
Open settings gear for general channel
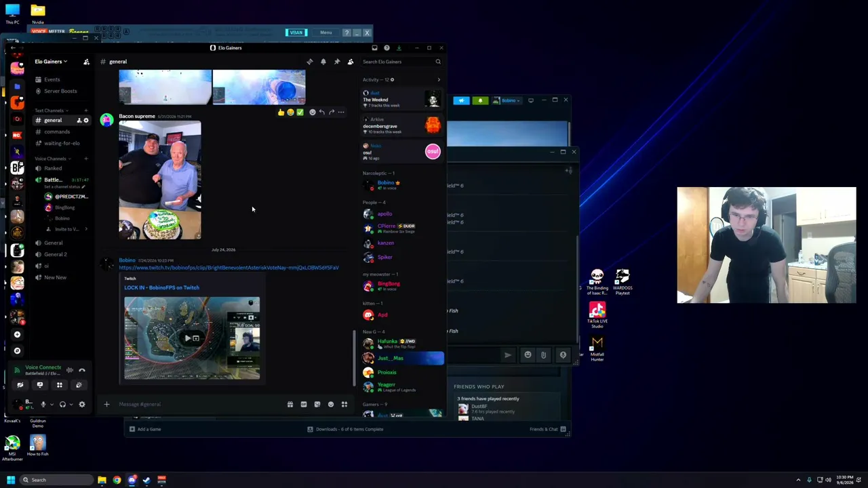tap(86, 121)
